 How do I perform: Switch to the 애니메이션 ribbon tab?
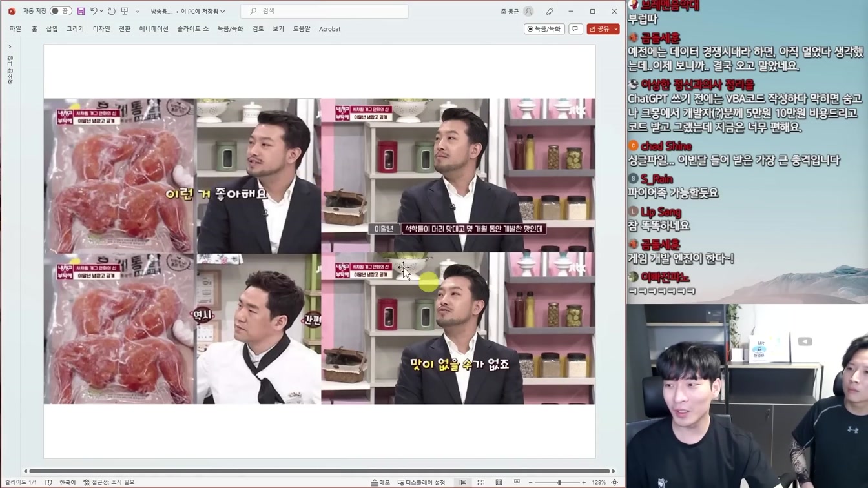154,29
